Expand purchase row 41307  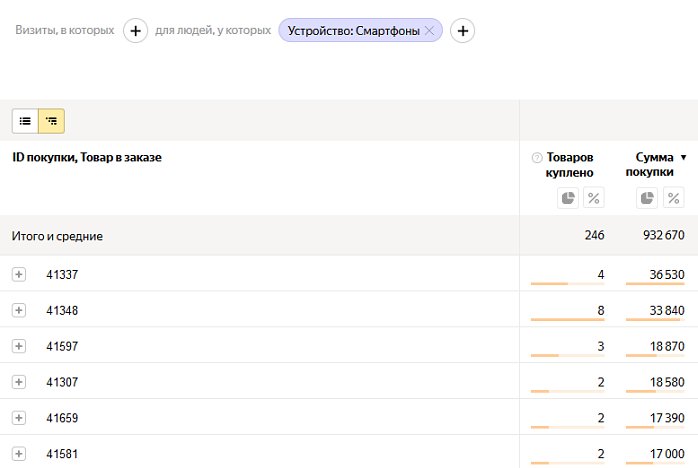(18, 382)
